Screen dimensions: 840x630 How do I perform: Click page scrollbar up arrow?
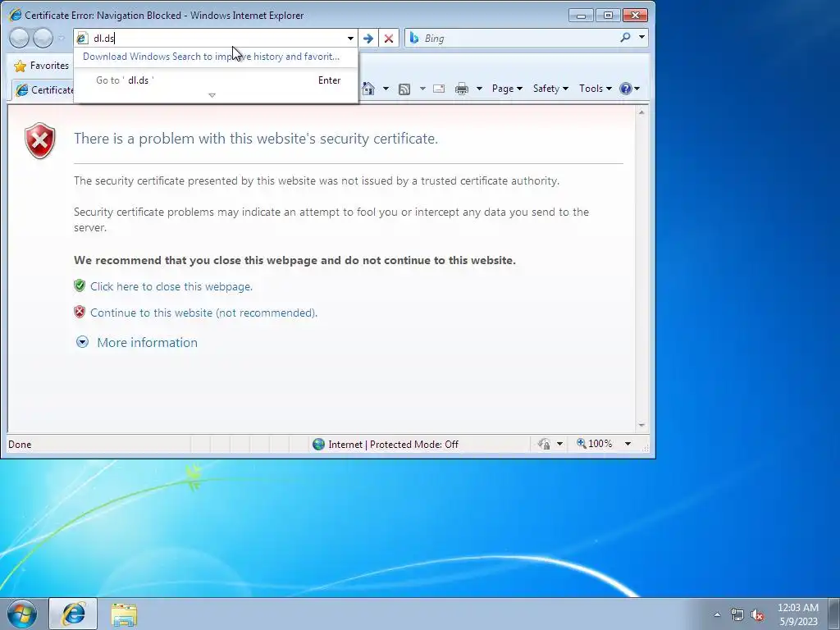click(641, 112)
